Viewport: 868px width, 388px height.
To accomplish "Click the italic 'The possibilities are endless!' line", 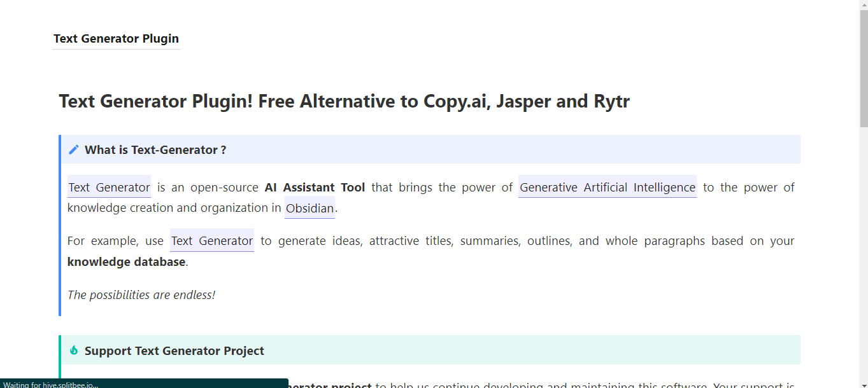I will click(141, 294).
